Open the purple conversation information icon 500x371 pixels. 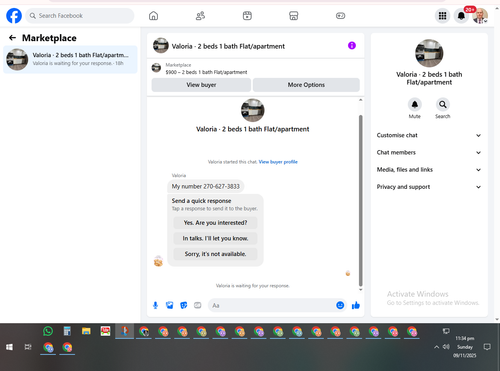point(352,45)
